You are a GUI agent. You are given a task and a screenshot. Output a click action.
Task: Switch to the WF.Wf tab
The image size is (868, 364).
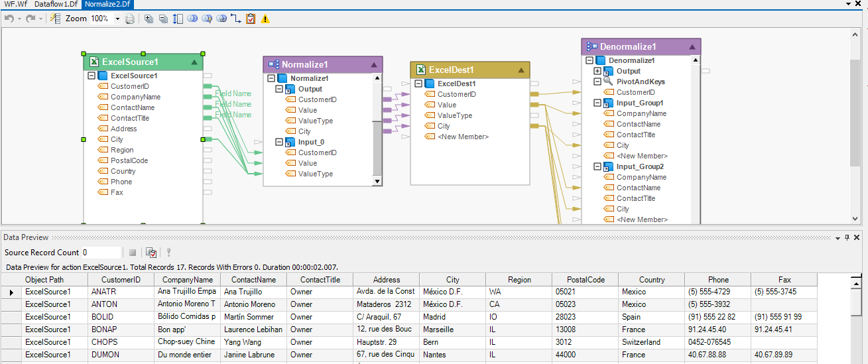(x=15, y=4)
